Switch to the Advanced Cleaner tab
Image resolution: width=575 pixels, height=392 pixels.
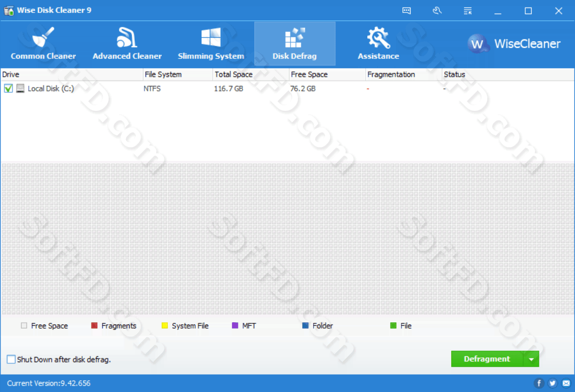click(x=127, y=44)
